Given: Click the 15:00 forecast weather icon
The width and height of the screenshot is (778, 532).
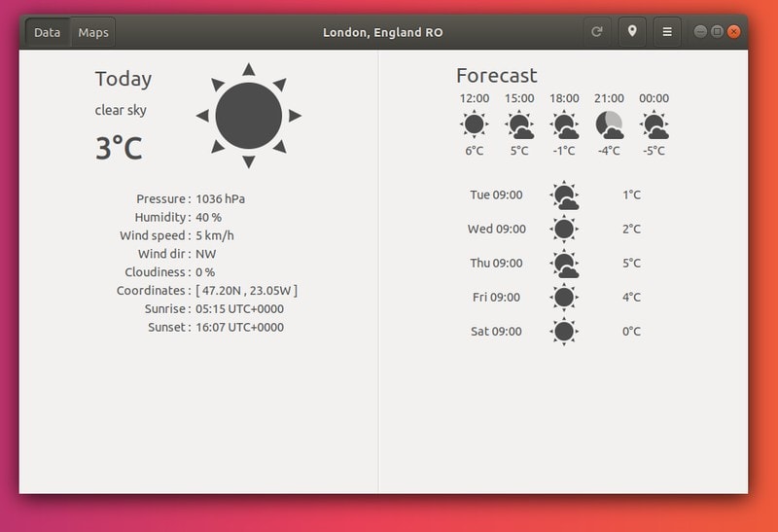Looking at the screenshot, I should click(519, 125).
